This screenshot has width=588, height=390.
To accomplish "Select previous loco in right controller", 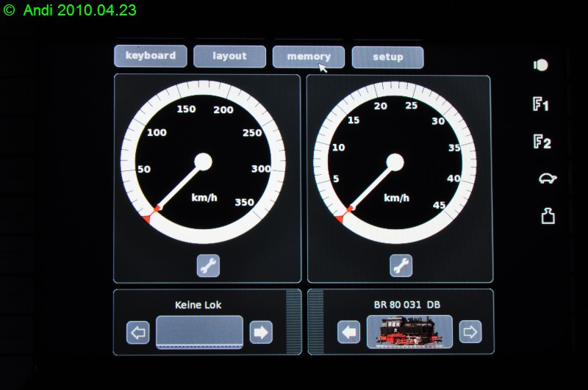I will coord(348,332).
